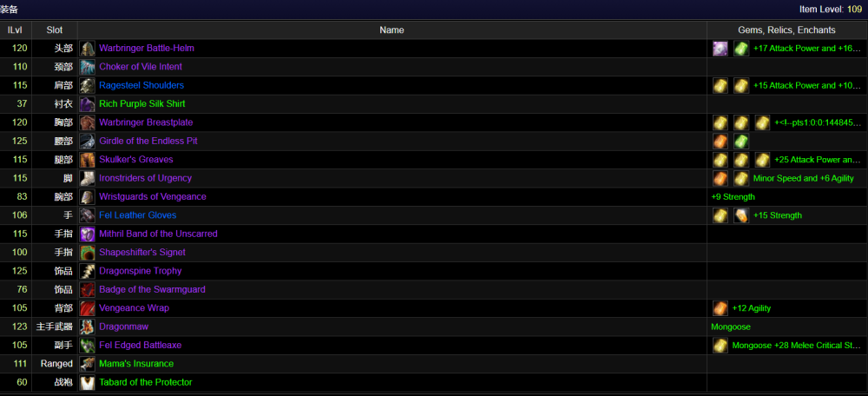Click the Girdle of the Endless Pit icon
868x396 pixels.
click(87, 142)
